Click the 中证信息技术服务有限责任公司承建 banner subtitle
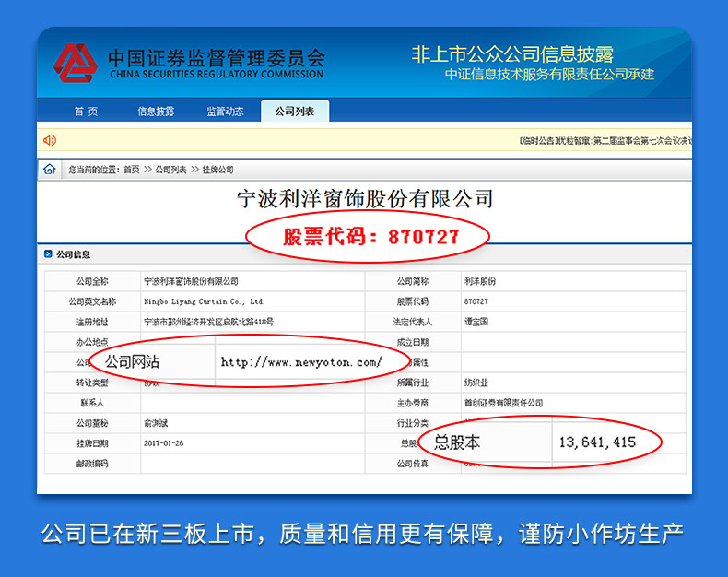 [550, 75]
